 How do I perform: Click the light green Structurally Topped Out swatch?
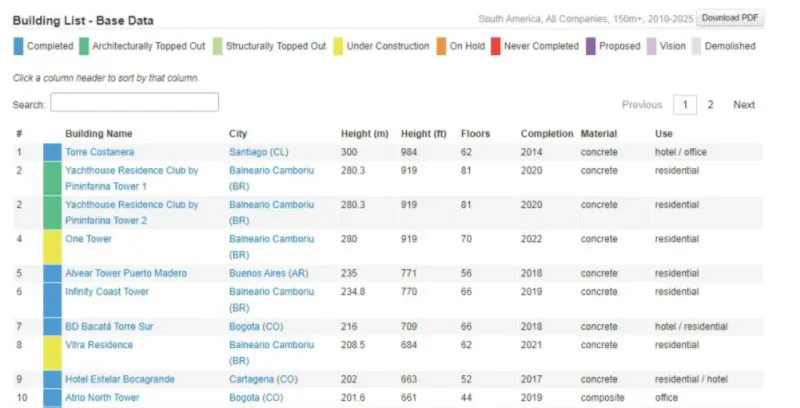(217, 46)
